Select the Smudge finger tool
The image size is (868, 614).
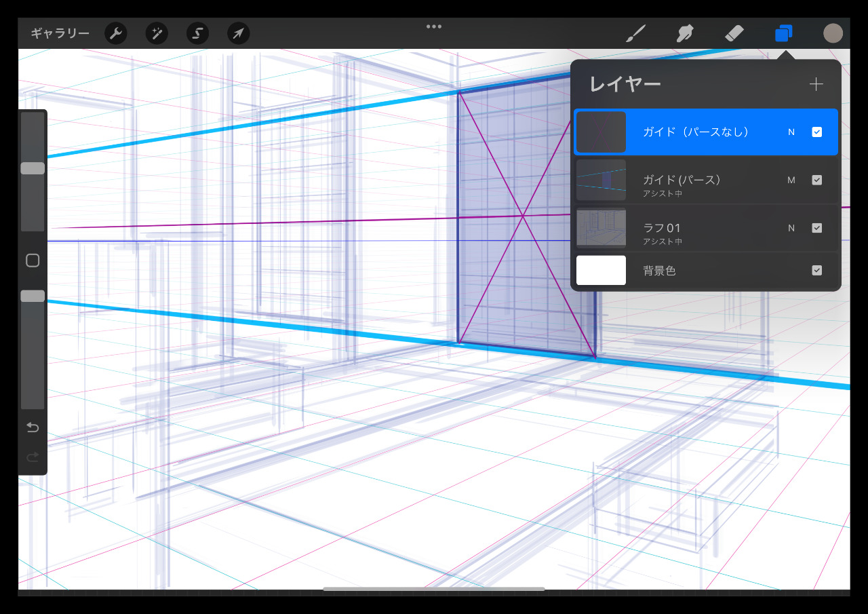coord(685,33)
